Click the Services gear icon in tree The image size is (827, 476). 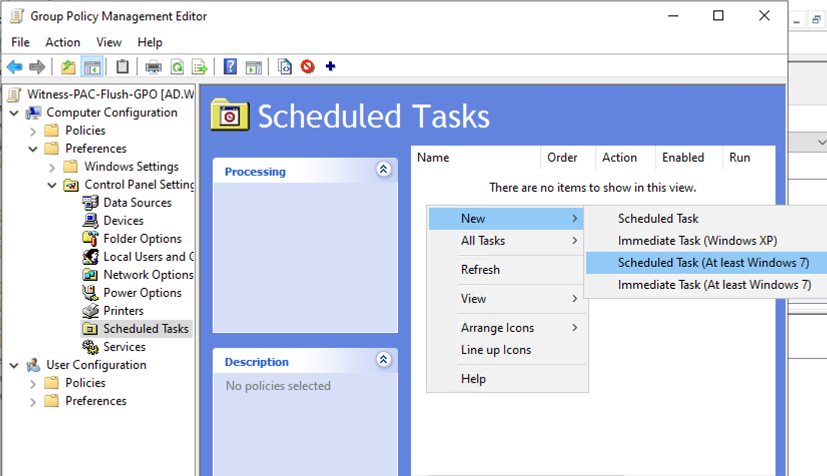coord(90,347)
